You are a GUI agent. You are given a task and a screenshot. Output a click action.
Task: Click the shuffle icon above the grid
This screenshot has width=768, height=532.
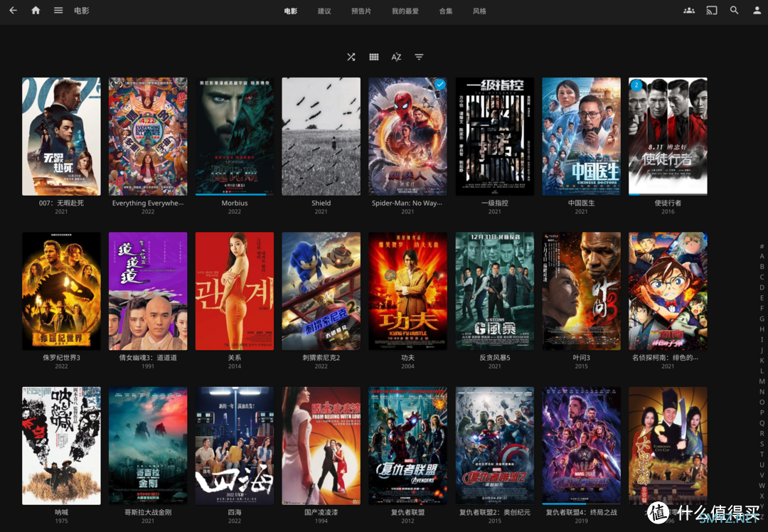351,57
